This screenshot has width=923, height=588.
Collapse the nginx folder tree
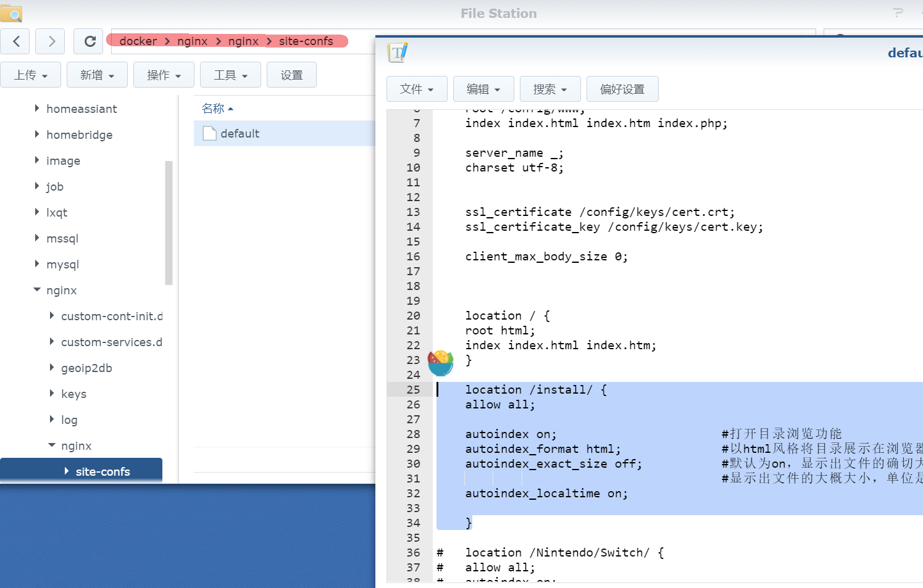[37, 290]
